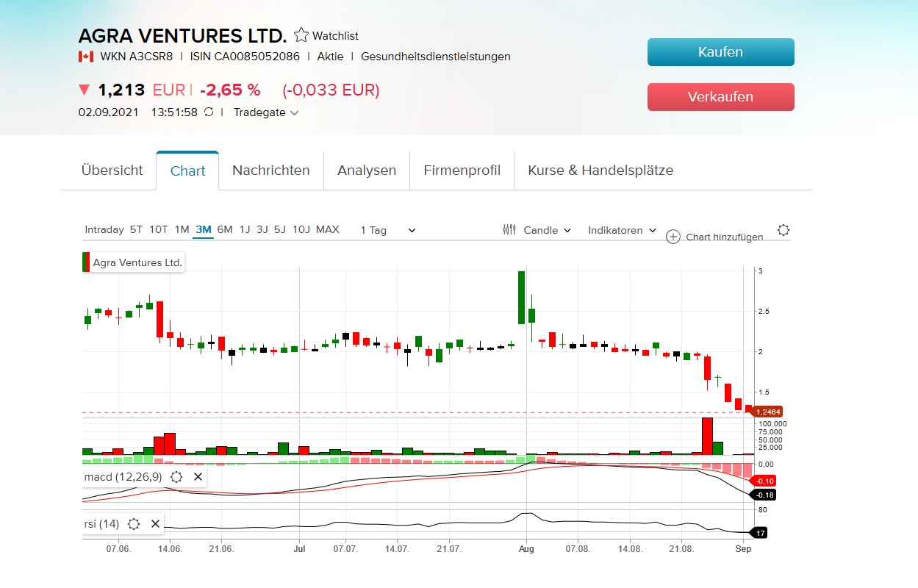Click the plus icon to add a chart
918x588 pixels.
(672, 237)
